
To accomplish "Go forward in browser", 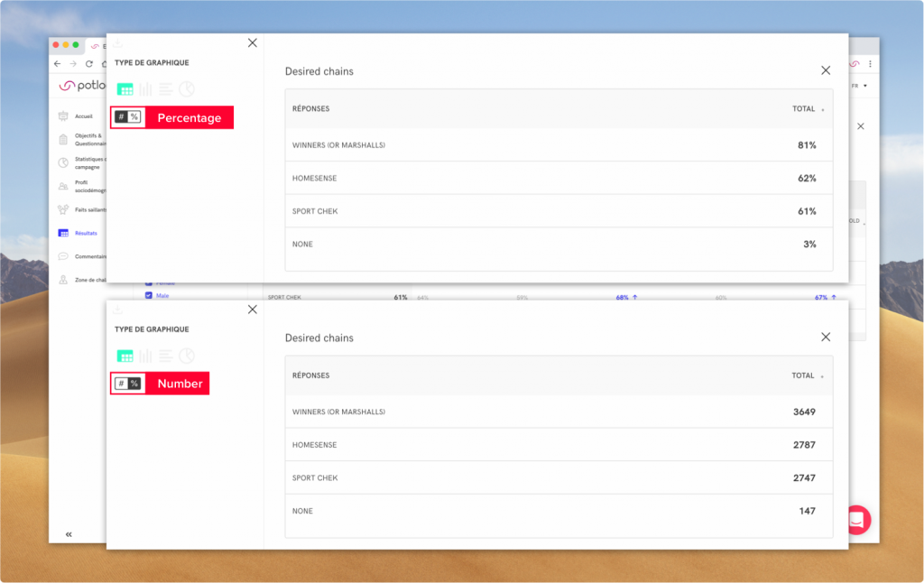I will click(73, 64).
